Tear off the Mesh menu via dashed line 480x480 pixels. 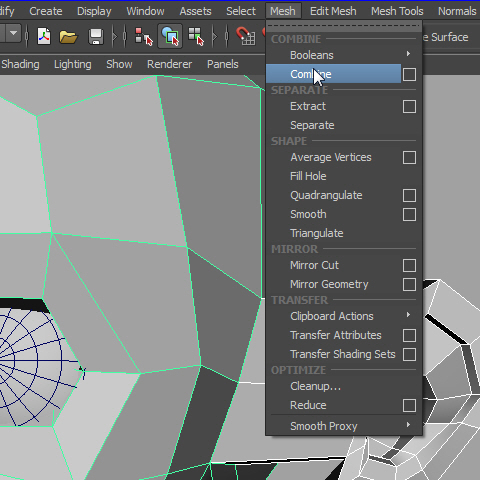pyautogui.click(x=343, y=25)
